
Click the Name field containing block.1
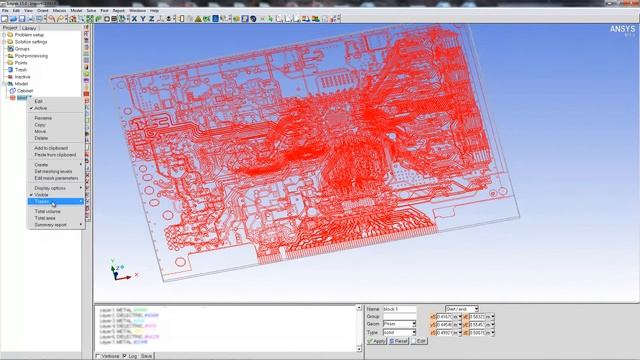tap(400, 309)
